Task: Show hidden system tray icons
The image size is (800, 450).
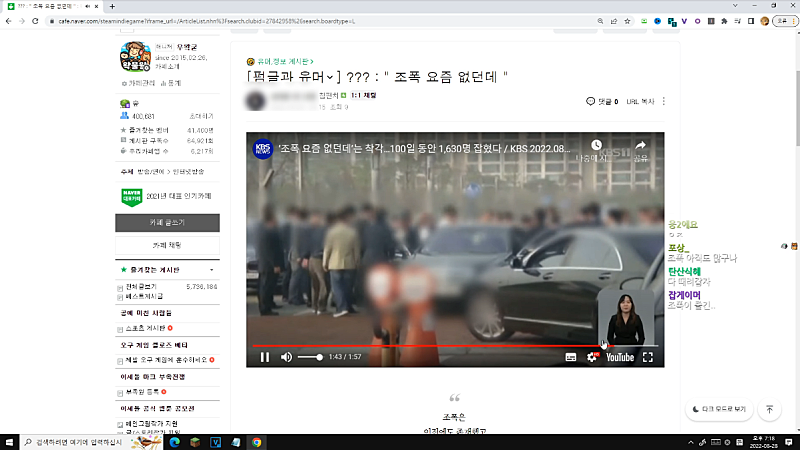Action: [691, 442]
